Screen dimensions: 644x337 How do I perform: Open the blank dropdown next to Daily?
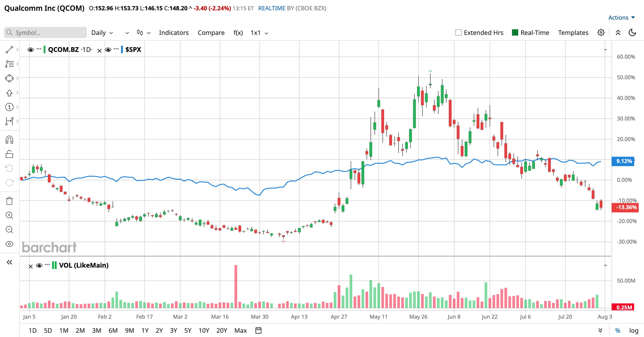pos(127,33)
